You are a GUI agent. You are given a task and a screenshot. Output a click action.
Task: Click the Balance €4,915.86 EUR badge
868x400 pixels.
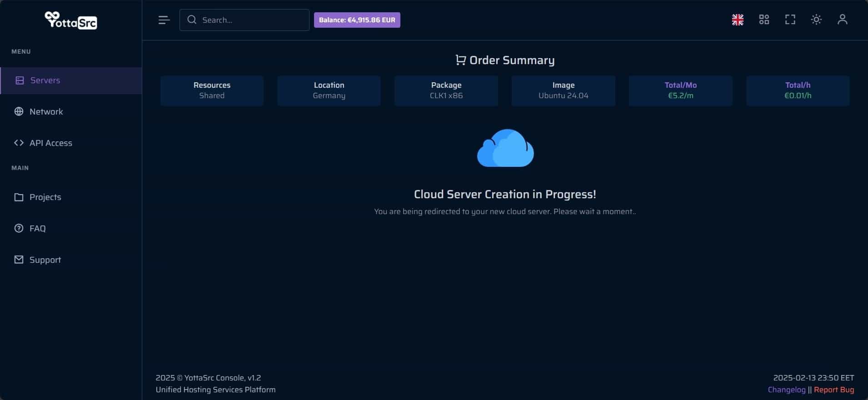(x=357, y=20)
